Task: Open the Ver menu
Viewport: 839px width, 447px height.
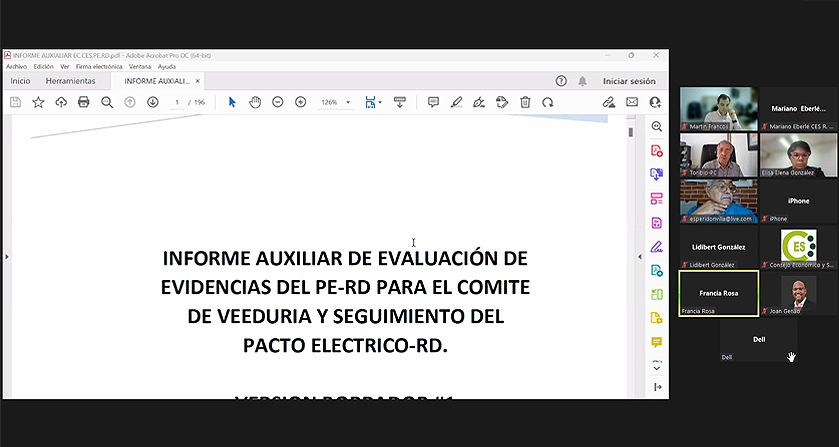Action: pos(65,66)
